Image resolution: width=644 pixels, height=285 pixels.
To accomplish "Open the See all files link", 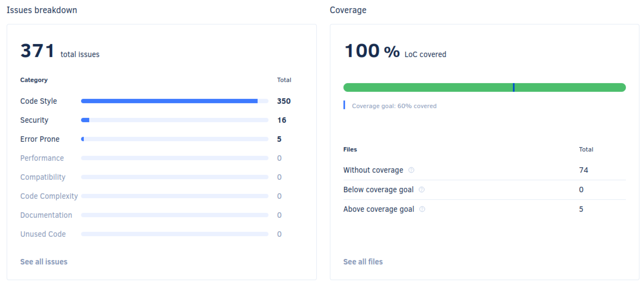I will pos(363,261).
